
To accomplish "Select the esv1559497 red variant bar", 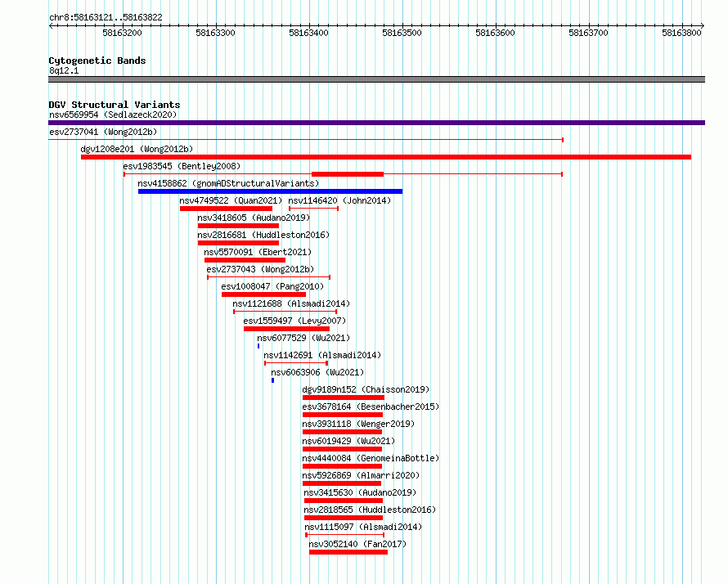I will [x=286, y=329].
